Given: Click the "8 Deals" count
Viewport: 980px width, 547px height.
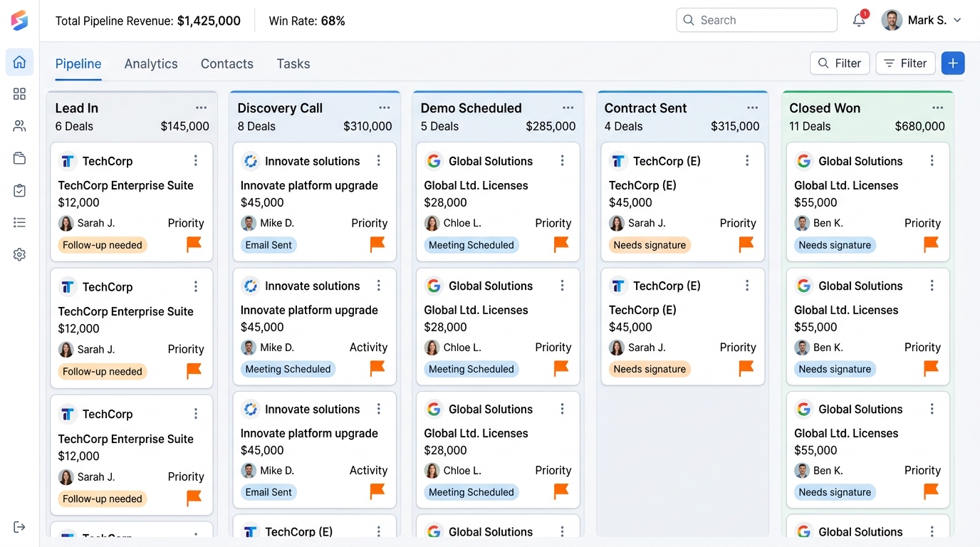Looking at the screenshot, I should (256, 126).
